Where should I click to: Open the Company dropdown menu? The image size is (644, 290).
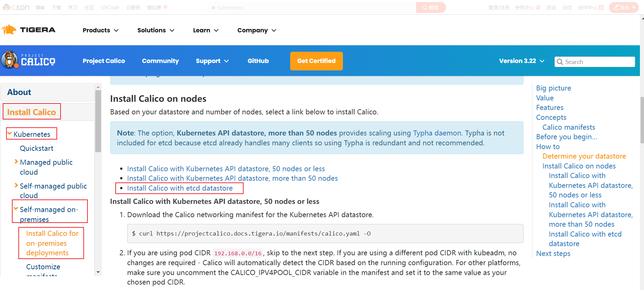click(257, 30)
